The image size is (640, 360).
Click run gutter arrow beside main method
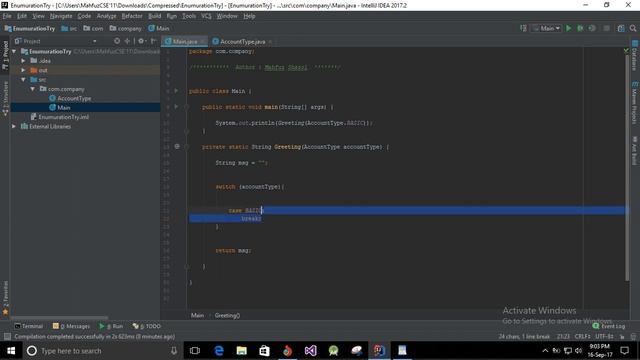tap(176, 107)
